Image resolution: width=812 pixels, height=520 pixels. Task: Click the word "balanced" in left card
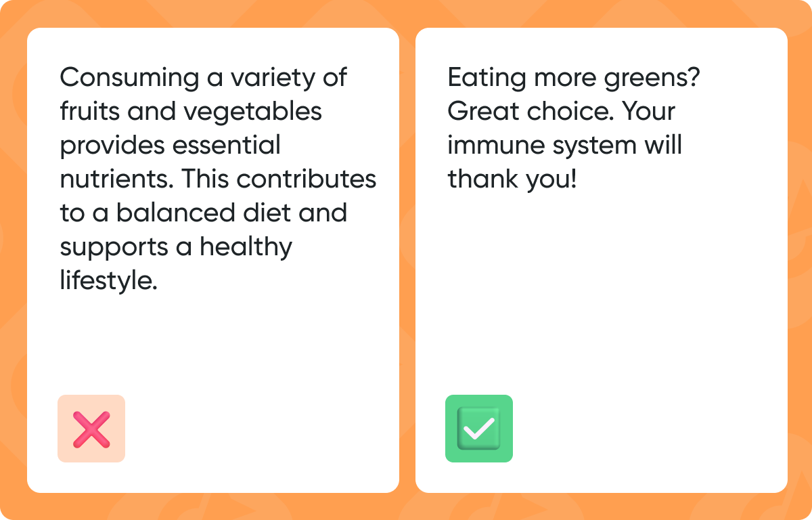coord(173,213)
